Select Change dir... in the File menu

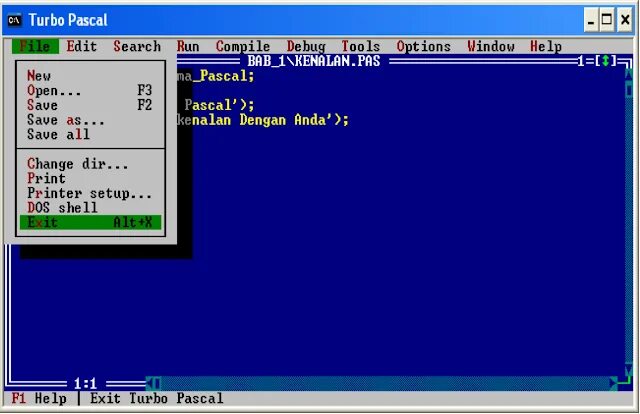coord(90,164)
